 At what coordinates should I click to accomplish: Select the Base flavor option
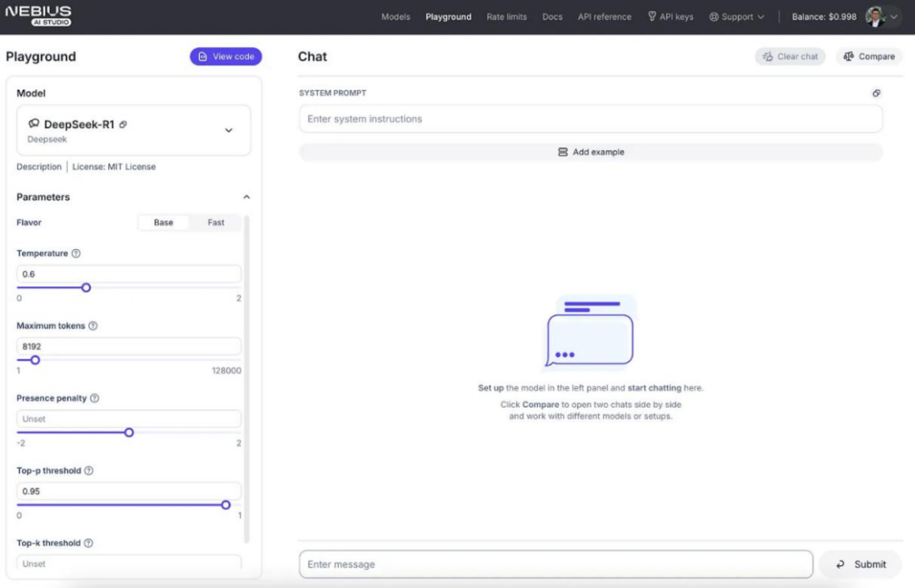pos(164,223)
